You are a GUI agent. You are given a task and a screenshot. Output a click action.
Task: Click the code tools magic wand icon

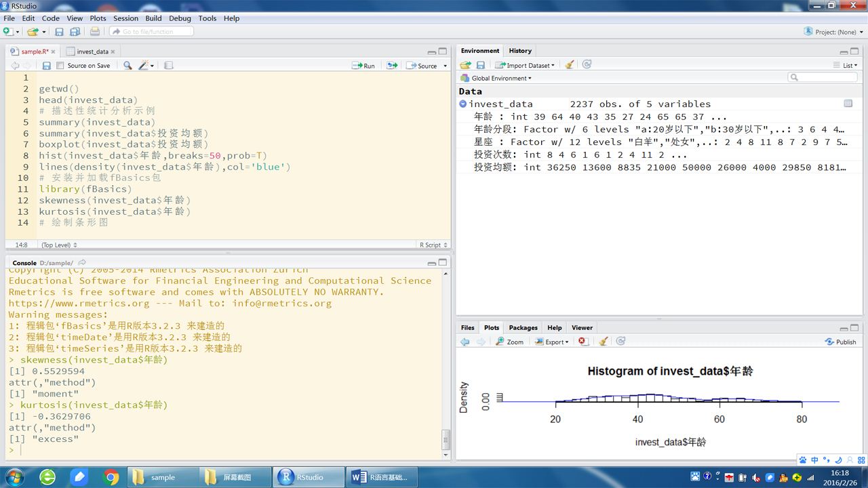click(144, 66)
